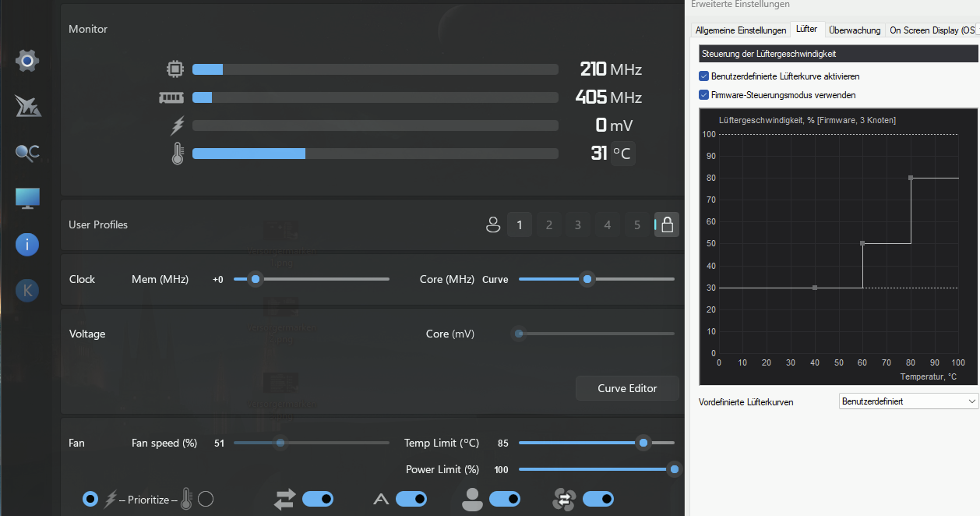Click the fan speed value 51
980x516 pixels.
219,444
